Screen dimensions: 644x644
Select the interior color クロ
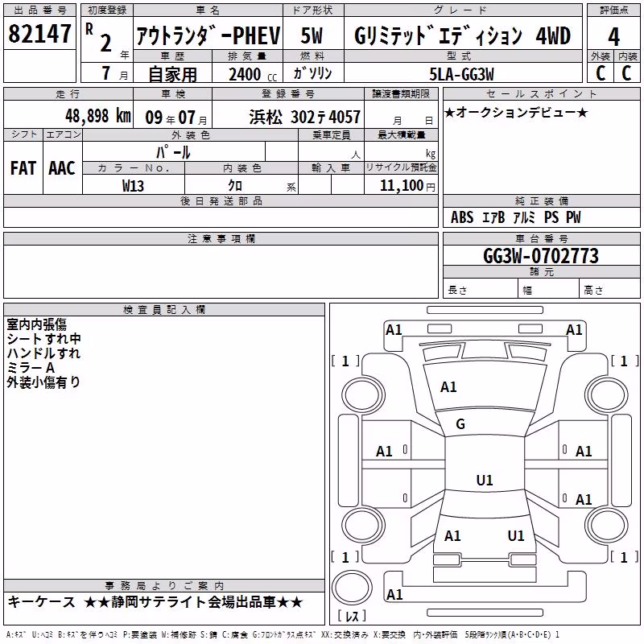coord(235,186)
